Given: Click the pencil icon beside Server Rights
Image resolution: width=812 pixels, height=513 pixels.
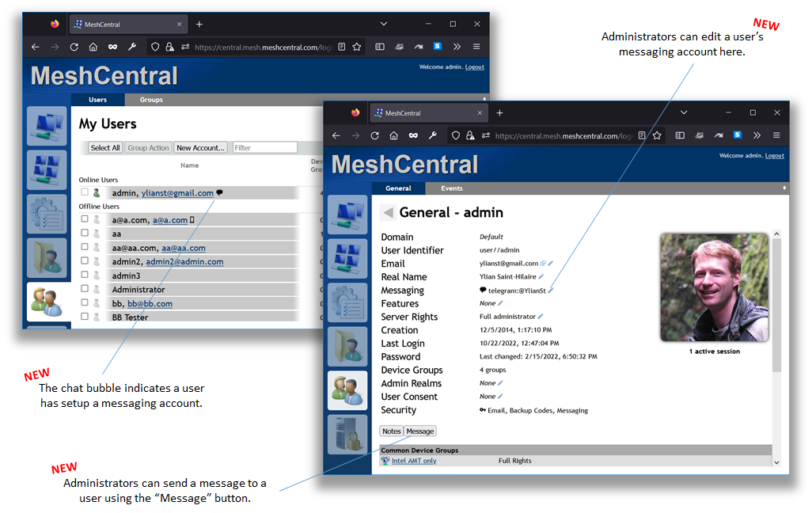Looking at the screenshot, I should click(541, 316).
